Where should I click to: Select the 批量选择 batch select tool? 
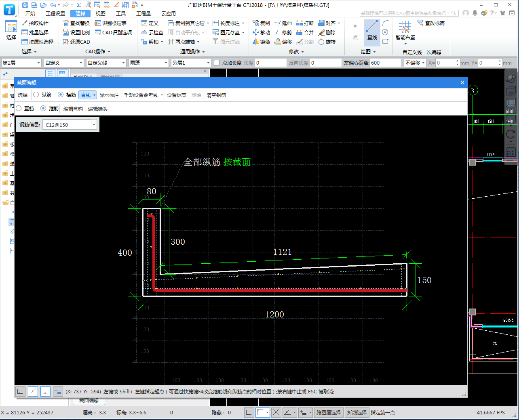[35, 32]
